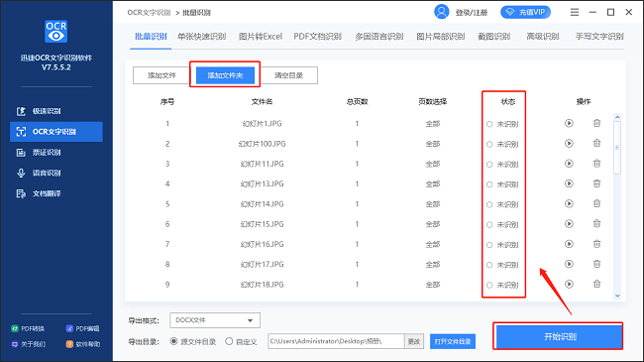The width and height of the screenshot is (644, 362).
Task: Select OCR文字识别 in the sidebar
Action: 56,132
